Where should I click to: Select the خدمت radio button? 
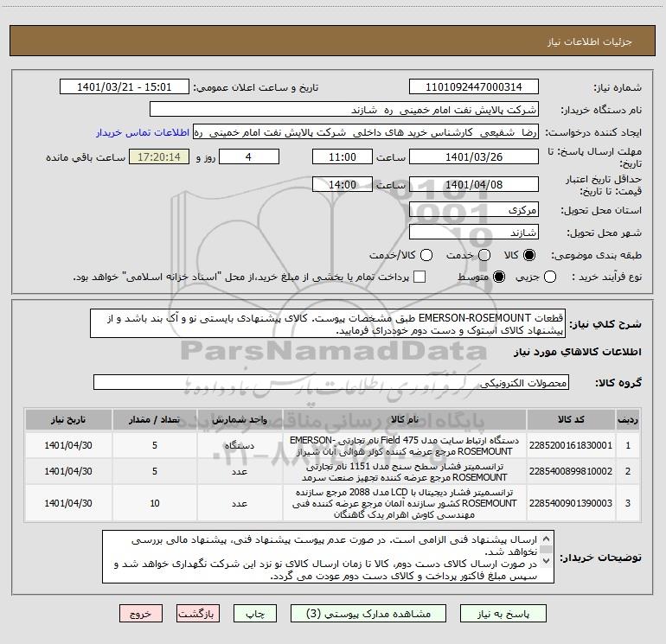click(x=484, y=255)
